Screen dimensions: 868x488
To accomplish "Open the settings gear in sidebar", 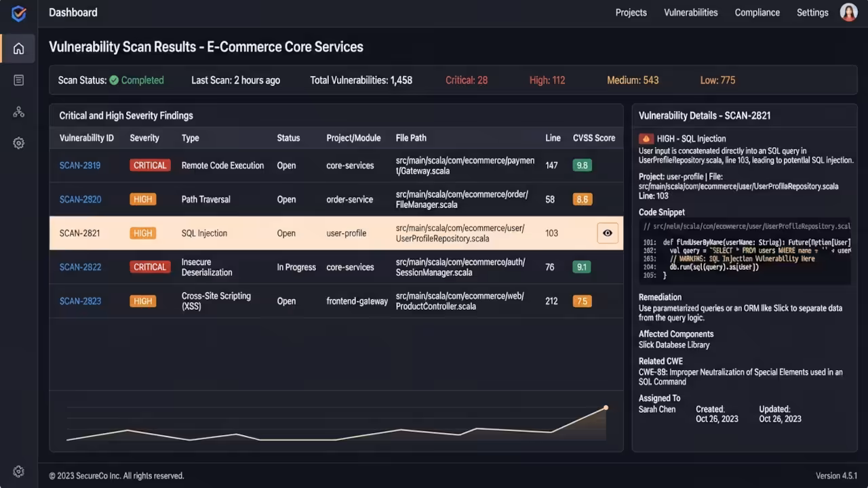I will click(19, 144).
